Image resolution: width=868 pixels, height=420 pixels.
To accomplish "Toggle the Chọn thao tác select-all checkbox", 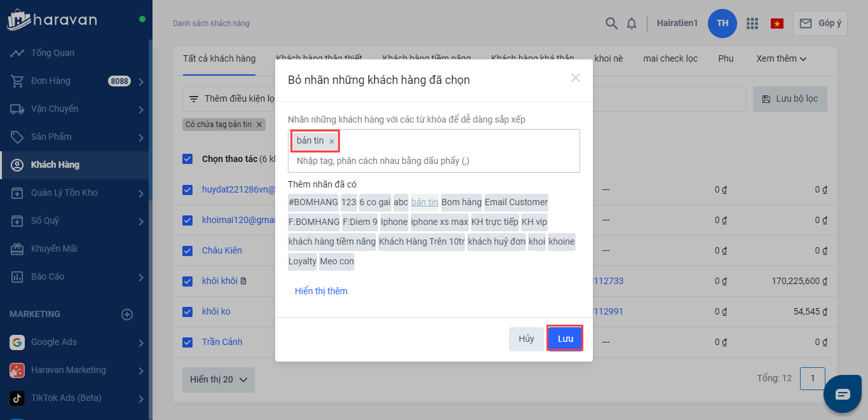I will click(x=187, y=159).
